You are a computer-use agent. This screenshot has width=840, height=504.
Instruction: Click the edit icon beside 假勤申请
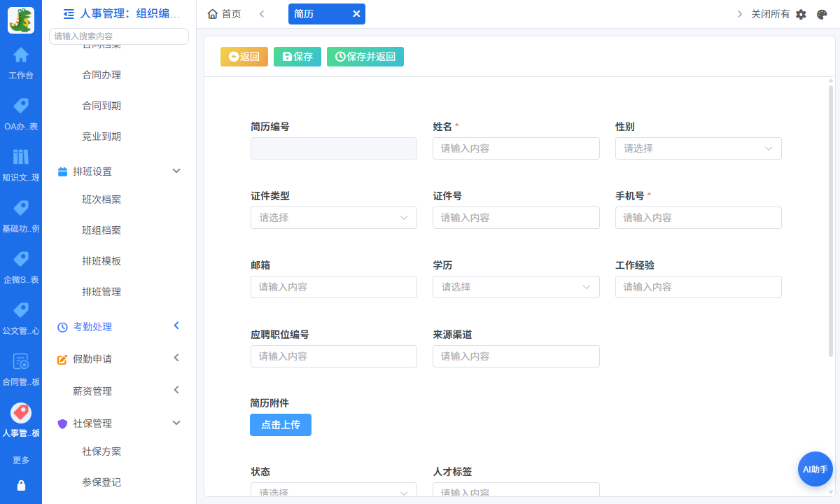tap(62, 359)
